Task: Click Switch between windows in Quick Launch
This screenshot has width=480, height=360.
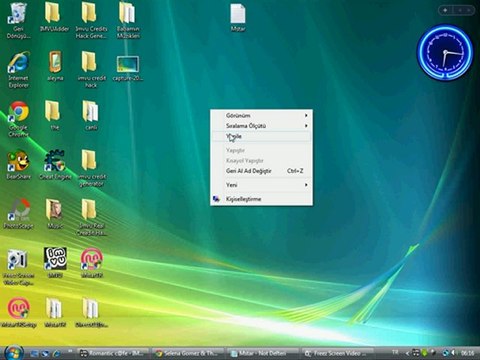Action: click(x=45, y=353)
